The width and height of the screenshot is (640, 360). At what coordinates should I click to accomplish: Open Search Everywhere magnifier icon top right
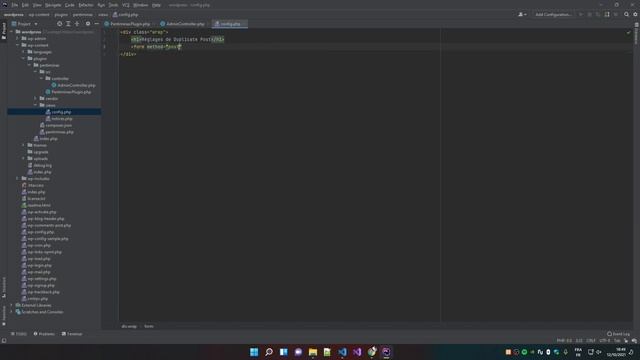click(627, 14)
